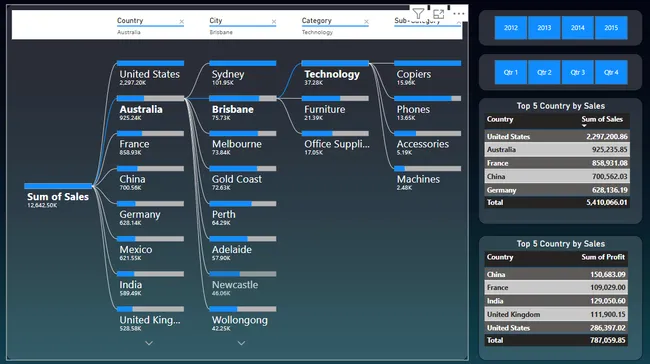Select the Wollongong city node
The width and height of the screenshot is (650, 364).
[x=243, y=319]
